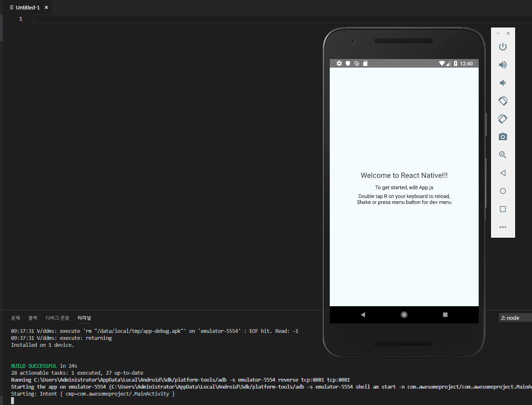
Task: Click the terminal cursor prompt line
Action: pos(13,400)
